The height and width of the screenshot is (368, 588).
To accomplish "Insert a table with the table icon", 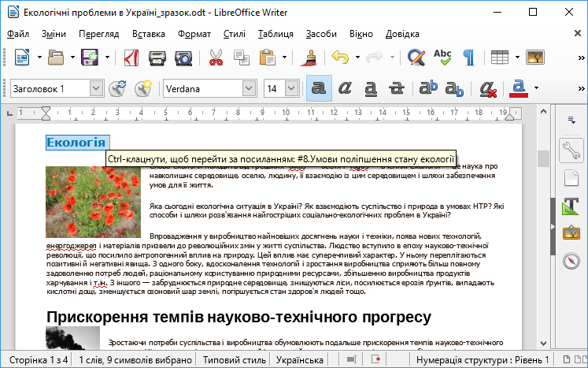I will coord(500,58).
